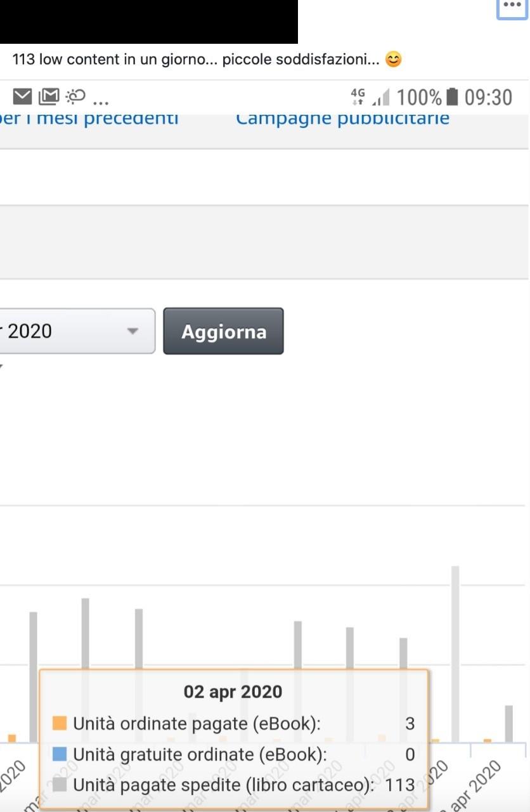
Task: Open the three-dots post options menu
Action: pyautogui.click(x=512, y=6)
